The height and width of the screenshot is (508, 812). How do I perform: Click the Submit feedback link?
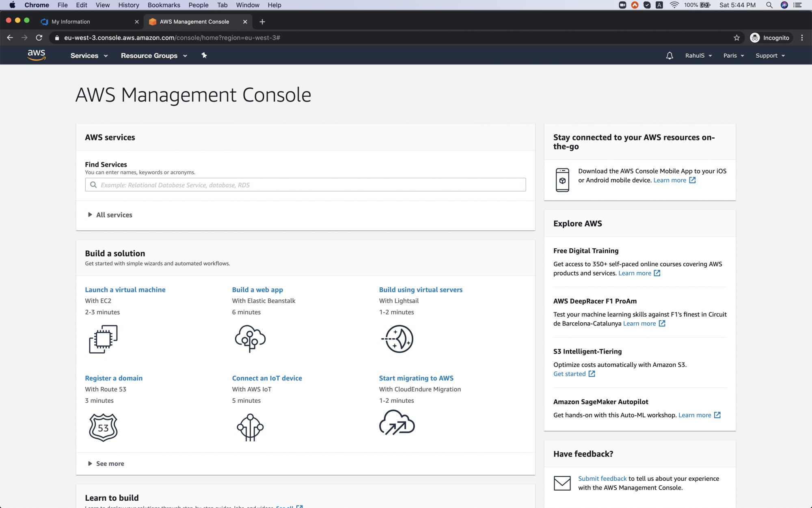tap(602, 478)
